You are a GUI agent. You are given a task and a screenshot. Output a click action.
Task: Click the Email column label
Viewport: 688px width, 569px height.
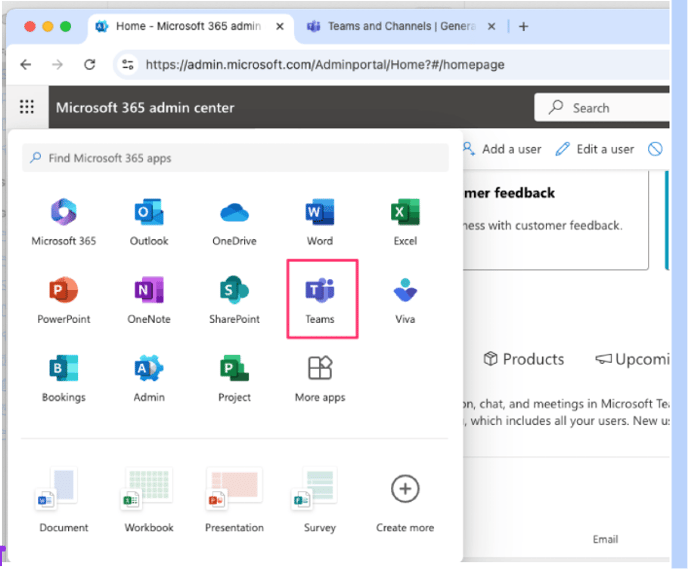coord(606,539)
